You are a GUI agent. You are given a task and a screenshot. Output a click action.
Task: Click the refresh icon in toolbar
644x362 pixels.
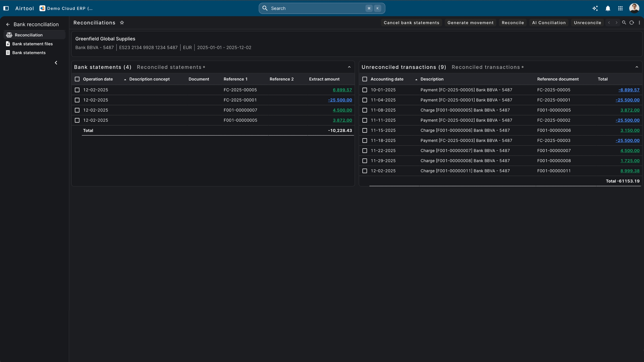tap(631, 23)
